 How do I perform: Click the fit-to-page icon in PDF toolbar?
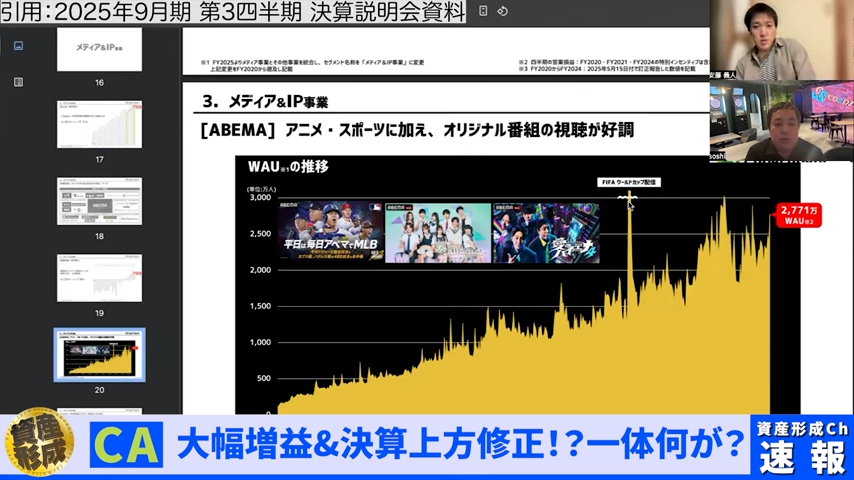[483, 11]
